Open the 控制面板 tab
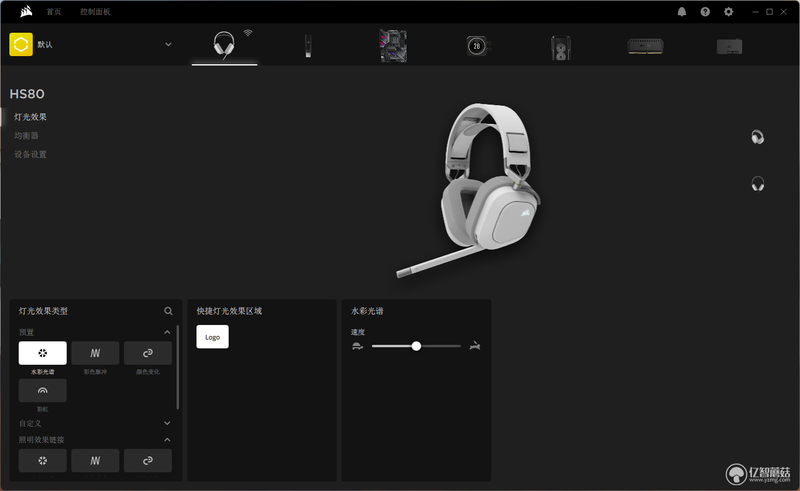800x491 pixels. pyautogui.click(x=95, y=12)
